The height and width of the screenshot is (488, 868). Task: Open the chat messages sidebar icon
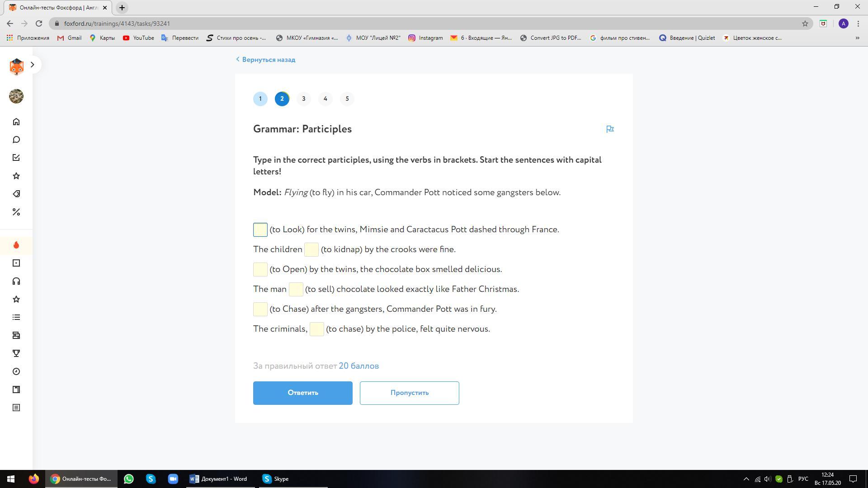(x=16, y=140)
